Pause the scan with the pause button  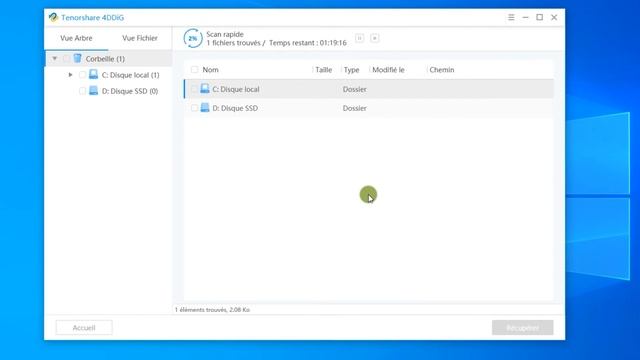click(360, 38)
